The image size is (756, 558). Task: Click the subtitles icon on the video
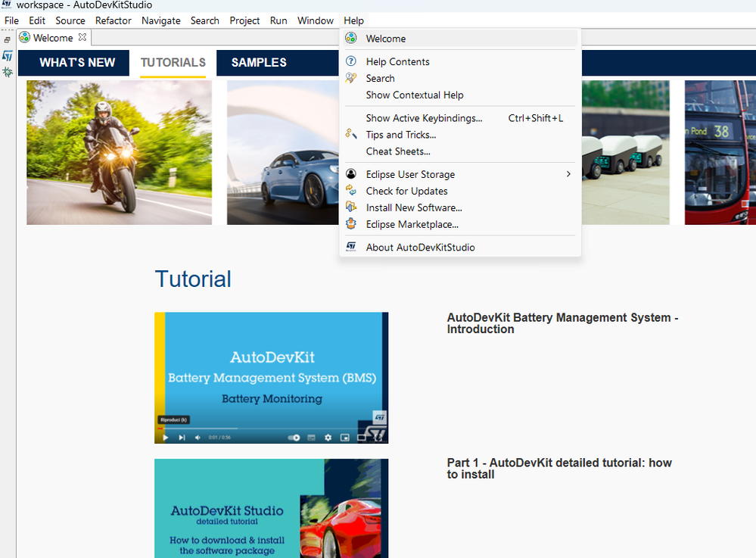[x=311, y=438]
